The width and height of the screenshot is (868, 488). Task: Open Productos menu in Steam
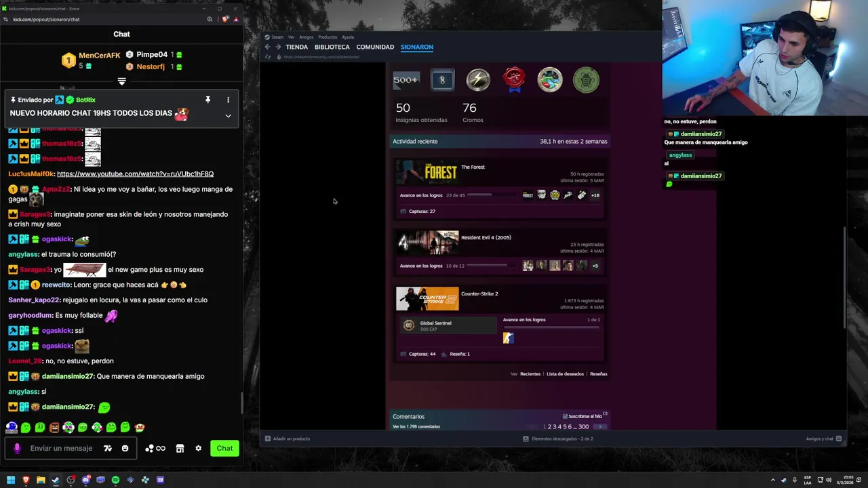(328, 37)
